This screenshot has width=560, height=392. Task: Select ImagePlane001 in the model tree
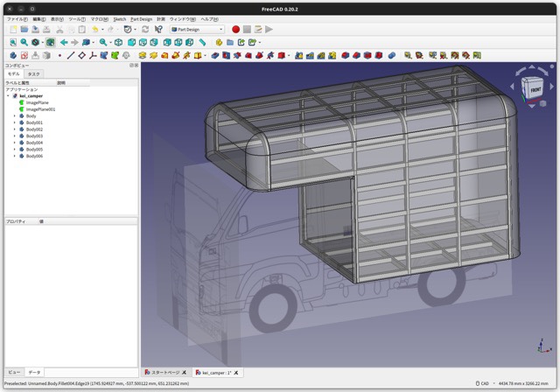pyautogui.click(x=40, y=109)
